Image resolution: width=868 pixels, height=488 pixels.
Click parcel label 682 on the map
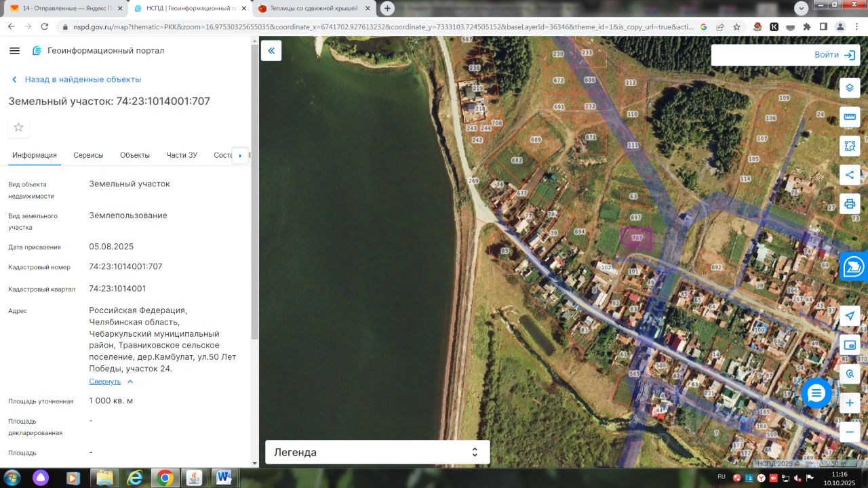tap(517, 161)
